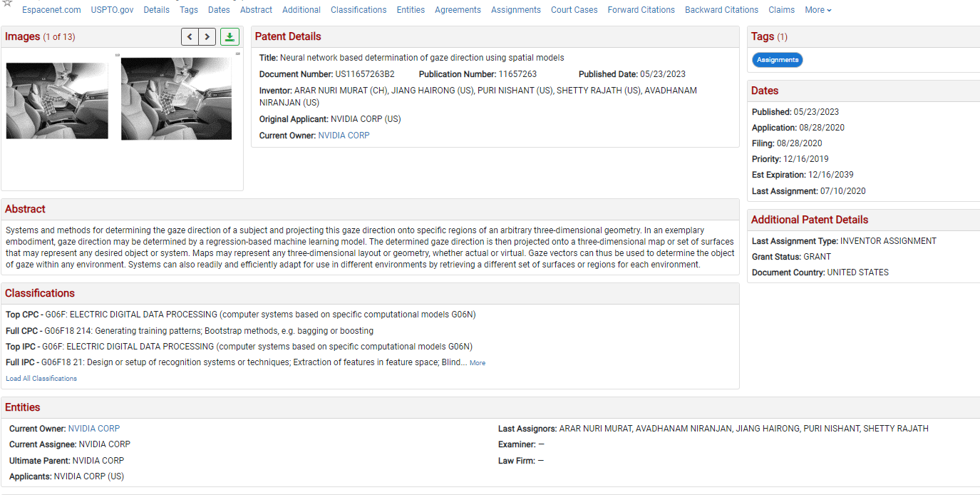
Task: Click the Top CPC classification line
Action: coord(240,315)
